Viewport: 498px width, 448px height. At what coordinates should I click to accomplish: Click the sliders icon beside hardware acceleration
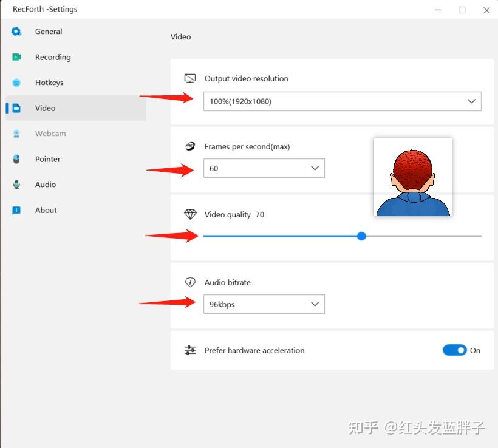point(190,350)
